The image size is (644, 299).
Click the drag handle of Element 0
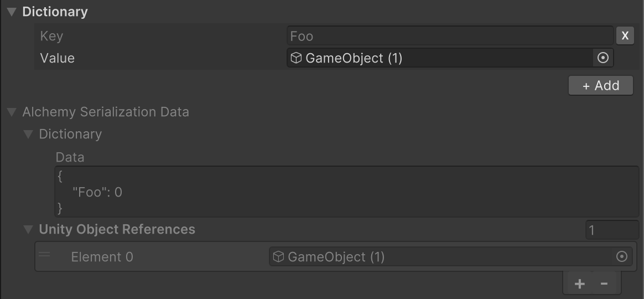coord(45,255)
